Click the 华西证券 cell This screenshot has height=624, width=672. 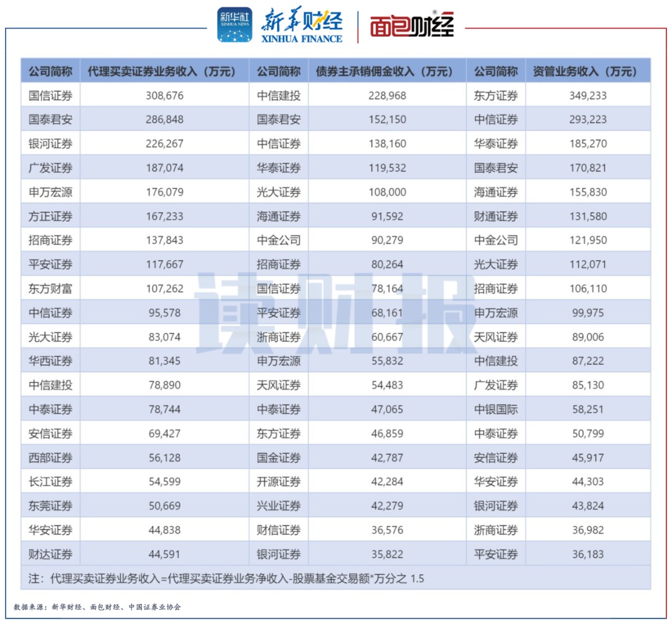tap(50, 361)
